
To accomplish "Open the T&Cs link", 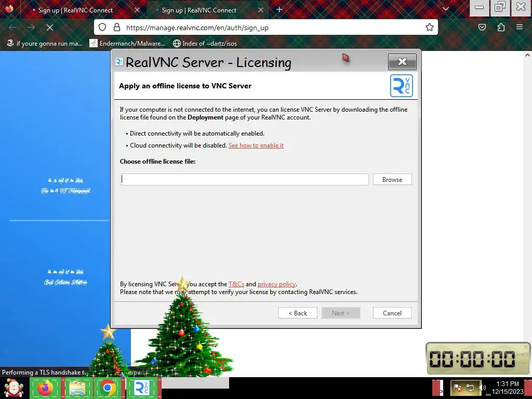I will click(236, 284).
